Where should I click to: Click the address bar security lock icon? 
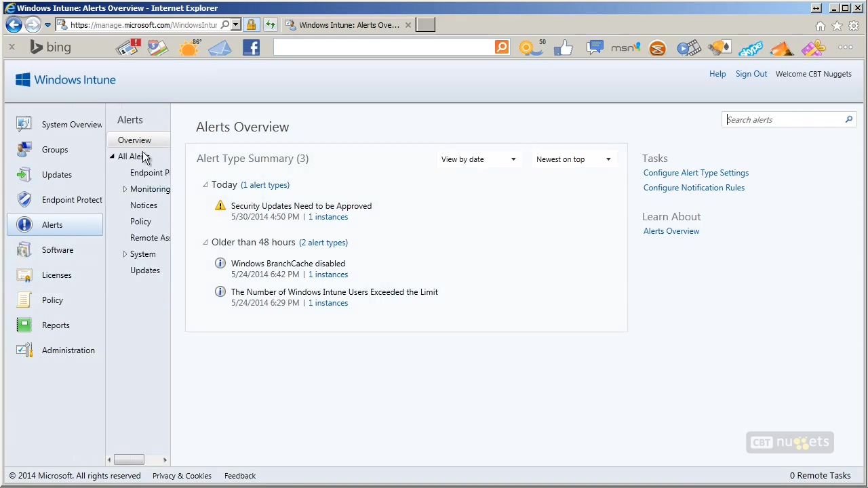(251, 25)
